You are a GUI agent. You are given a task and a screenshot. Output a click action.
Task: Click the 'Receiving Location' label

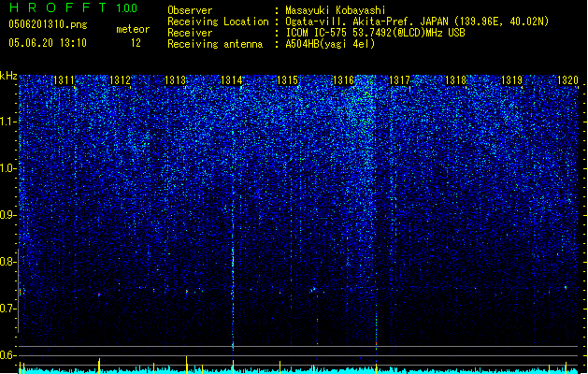click(x=218, y=22)
